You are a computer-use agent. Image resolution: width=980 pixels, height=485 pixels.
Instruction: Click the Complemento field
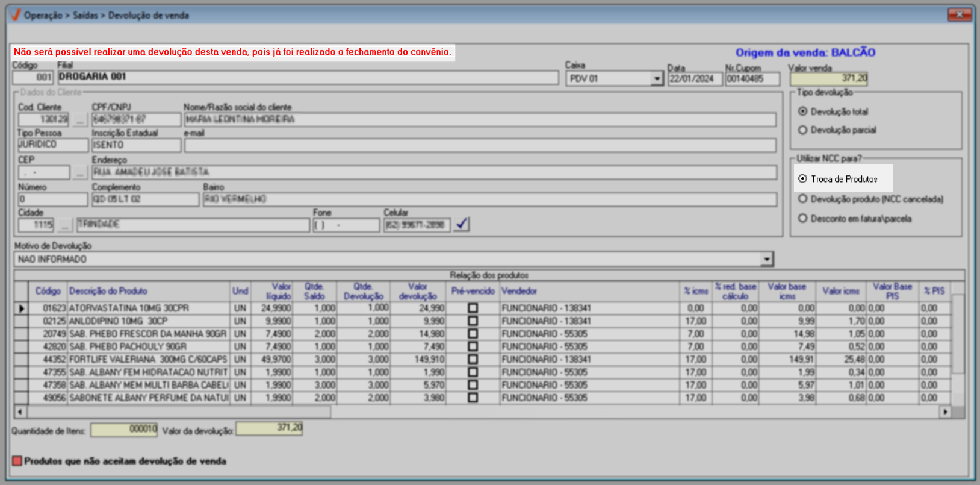click(145, 199)
